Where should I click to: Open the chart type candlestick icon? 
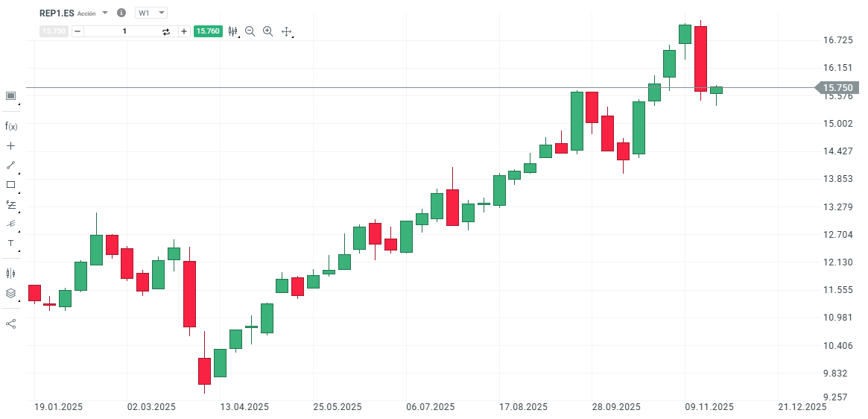233,31
